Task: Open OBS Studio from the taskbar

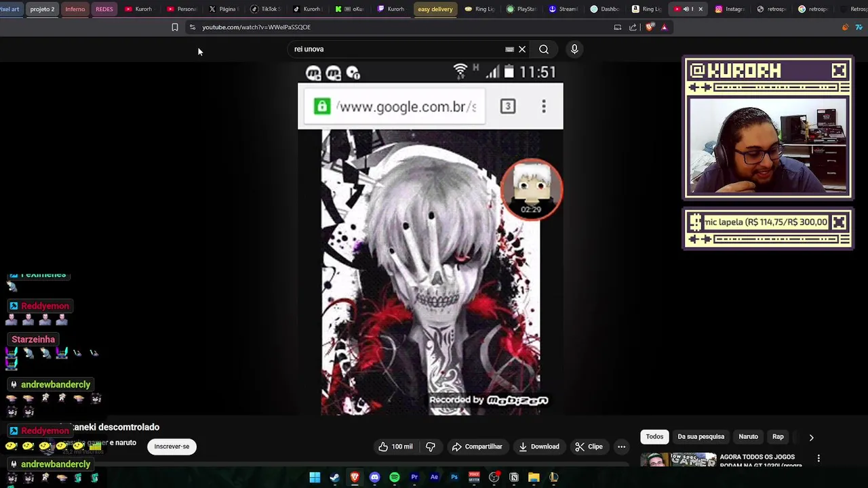Action: 494,477
